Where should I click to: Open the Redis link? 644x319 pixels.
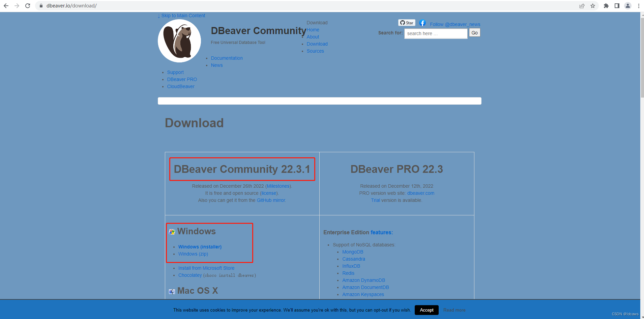click(x=348, y=273)
